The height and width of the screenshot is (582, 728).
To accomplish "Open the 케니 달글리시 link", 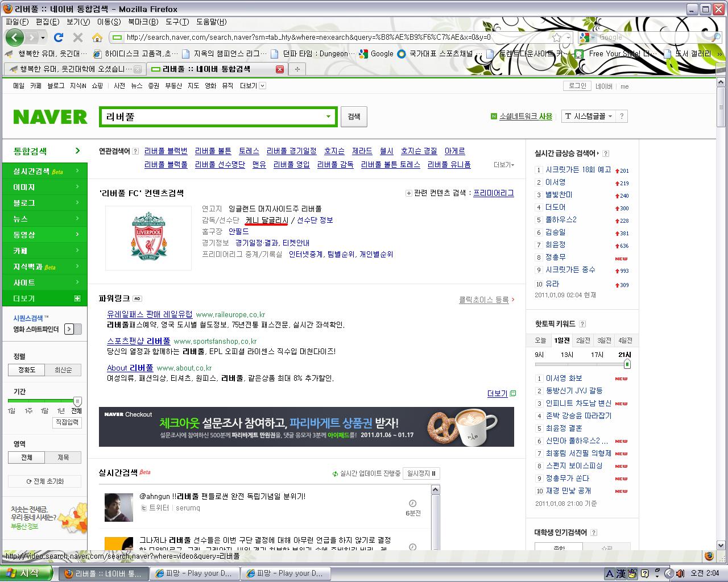I will (x=266, y=220).
